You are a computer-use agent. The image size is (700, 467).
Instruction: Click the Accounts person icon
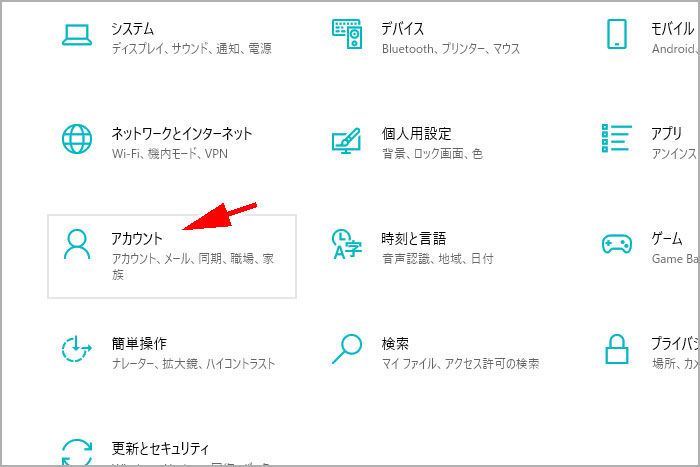77,245
